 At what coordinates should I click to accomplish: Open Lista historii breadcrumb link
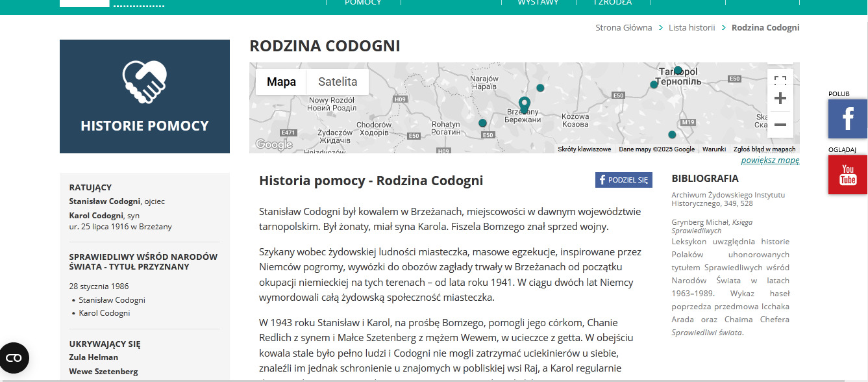(x=691, y=27)
